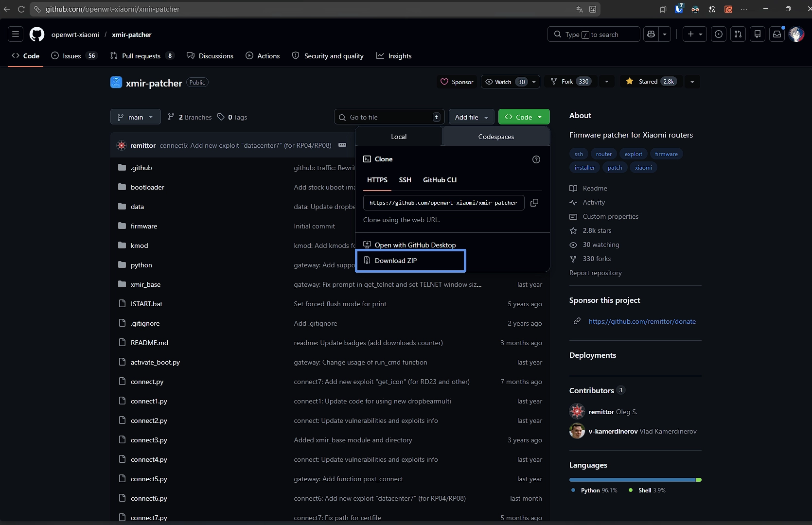This screenshot has height=525, width=812.
Task: Expand the commit message ellipsis button
Action: coord(342,145)
